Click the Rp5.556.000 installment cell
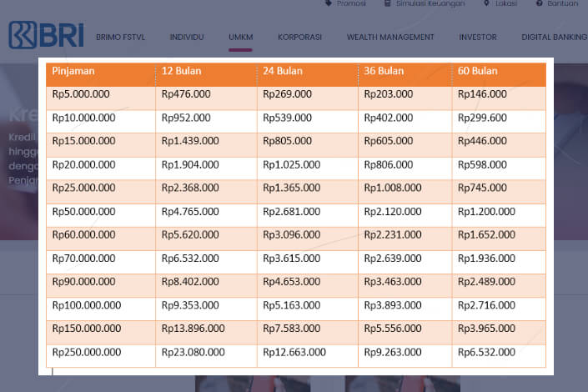The image size is (588, 392). pyautogui.click(x=405, y=332)
